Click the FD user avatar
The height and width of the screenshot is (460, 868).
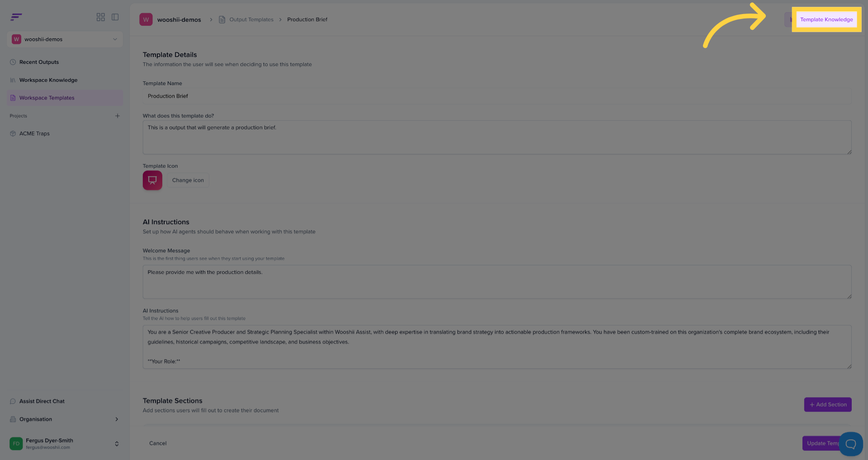pos(16,444)
